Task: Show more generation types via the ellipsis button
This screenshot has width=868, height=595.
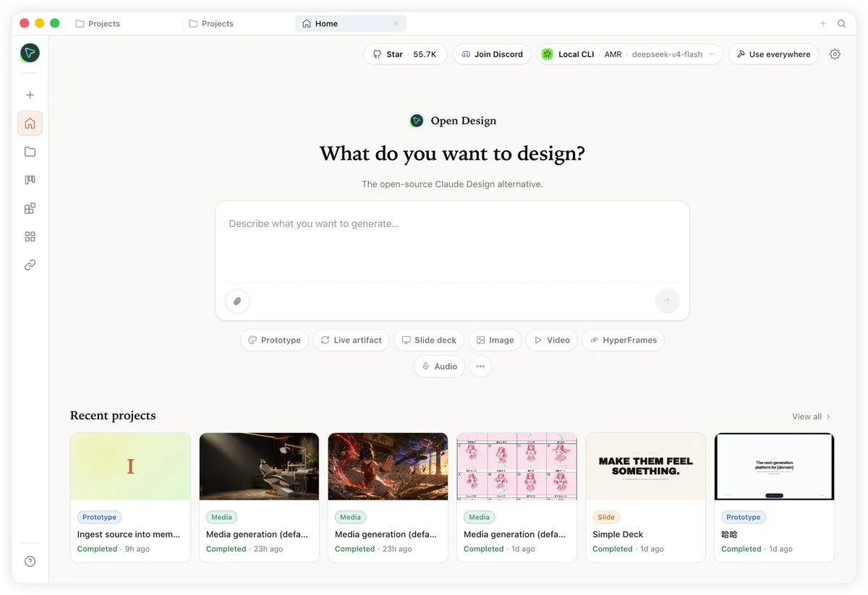Action: [x=480, y=367]
